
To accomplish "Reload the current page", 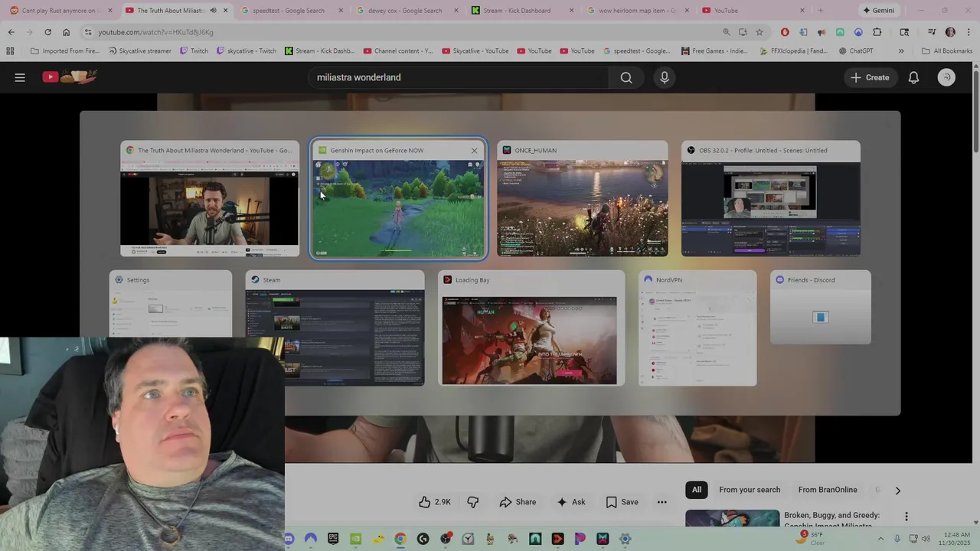I will tap(47, 32).
